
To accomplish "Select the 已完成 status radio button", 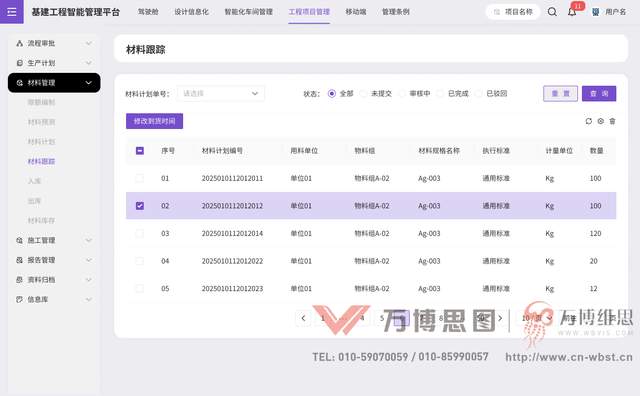I will tap(440, 93).
